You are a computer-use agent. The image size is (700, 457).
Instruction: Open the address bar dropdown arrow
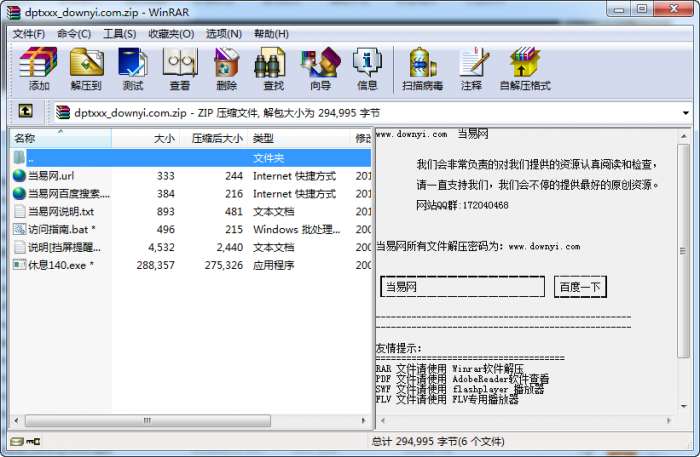tap(686, 113)
